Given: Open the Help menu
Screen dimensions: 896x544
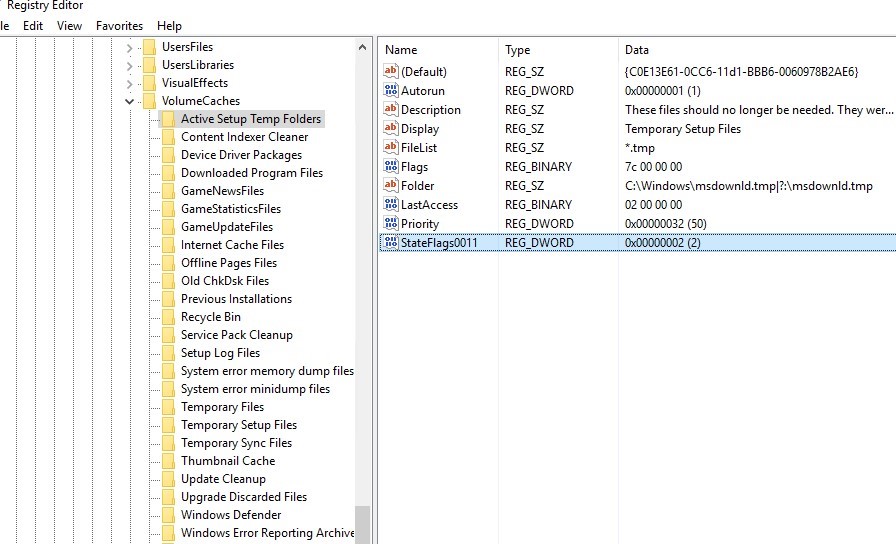Looking at the screenshot, I should click(x=170, y=25).
